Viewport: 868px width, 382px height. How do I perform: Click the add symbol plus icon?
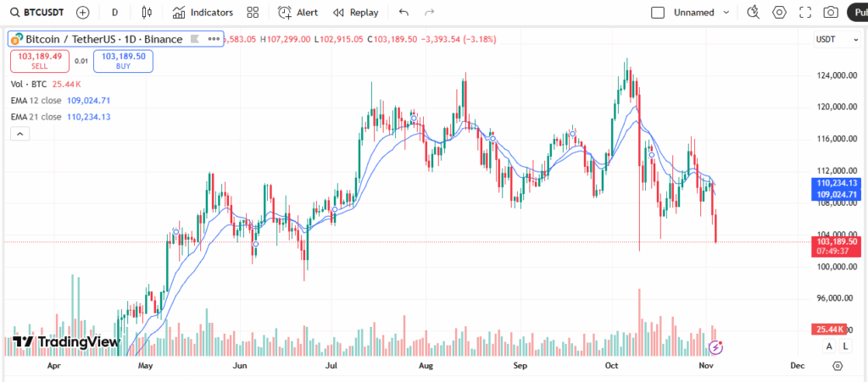point(82,13)
